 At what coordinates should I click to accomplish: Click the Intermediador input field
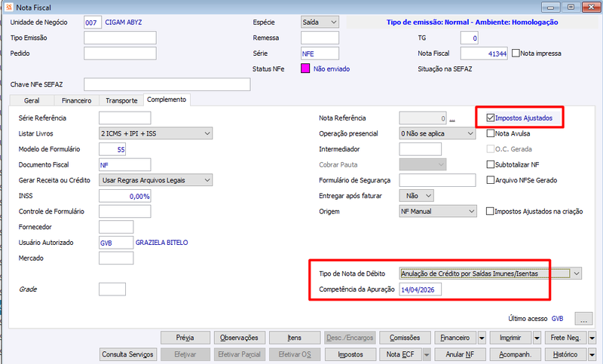point(421,149)
